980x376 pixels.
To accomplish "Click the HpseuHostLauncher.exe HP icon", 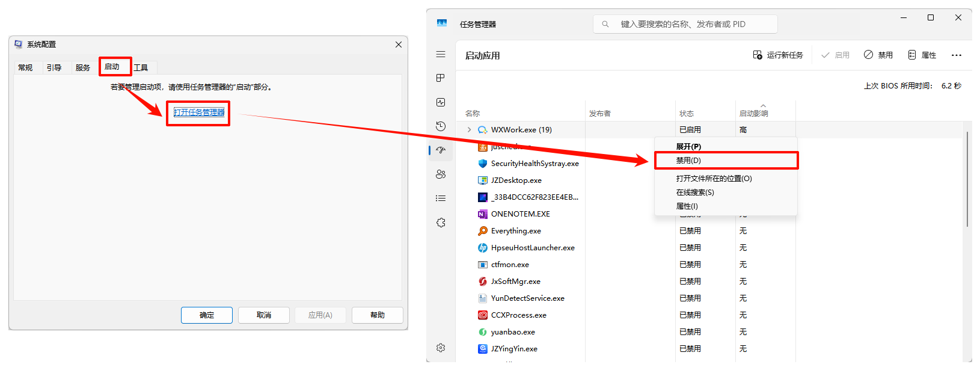I will coord(482,248).
